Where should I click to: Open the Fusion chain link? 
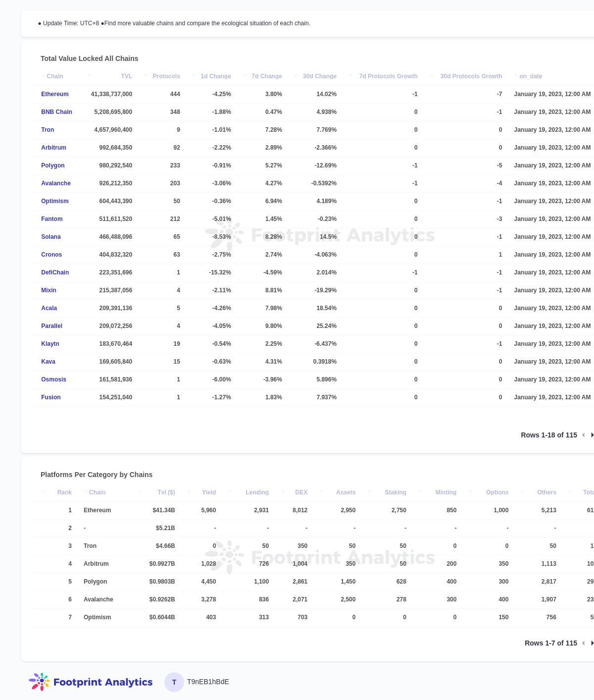click(51, 397)
